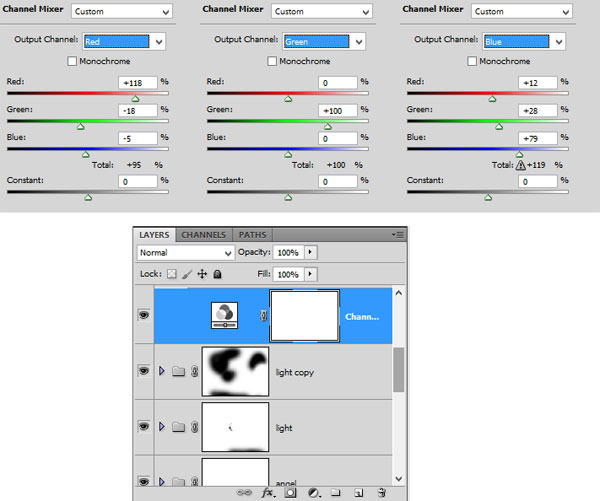The image size is (600, 501).
Task: Expand the angel group
Action: (x=162, y=481)
